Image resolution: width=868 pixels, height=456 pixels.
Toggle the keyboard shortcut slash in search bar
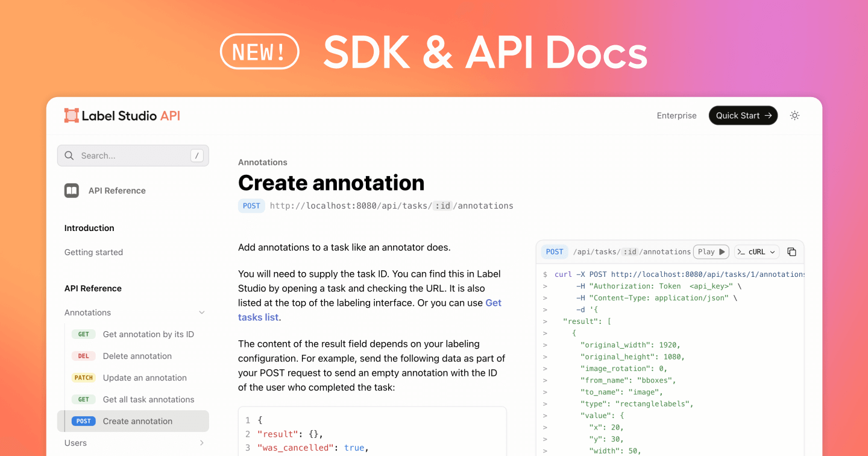197,155
